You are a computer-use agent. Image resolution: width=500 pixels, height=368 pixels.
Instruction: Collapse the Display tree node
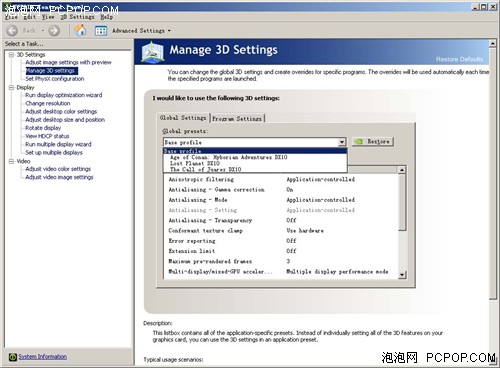click(11, 87)
